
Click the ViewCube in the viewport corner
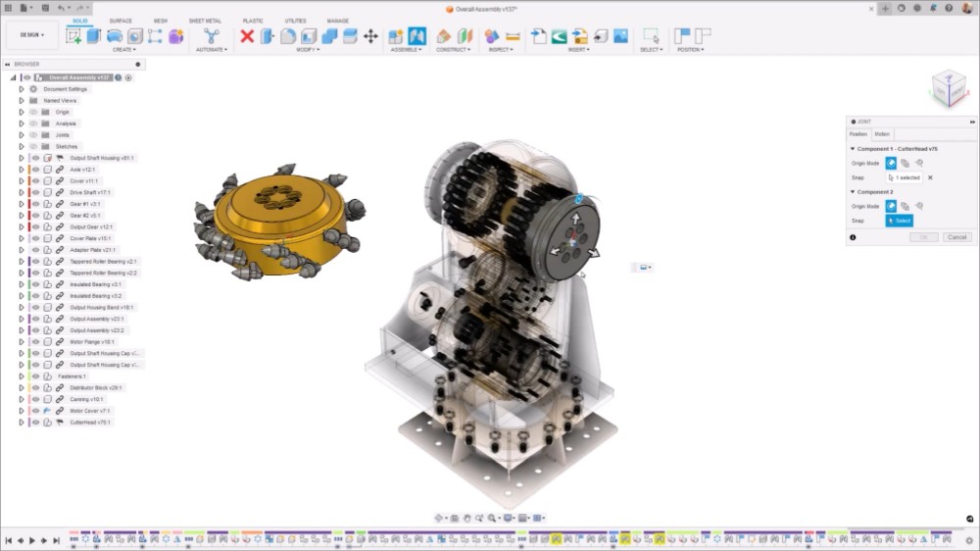tap(948, 86)
